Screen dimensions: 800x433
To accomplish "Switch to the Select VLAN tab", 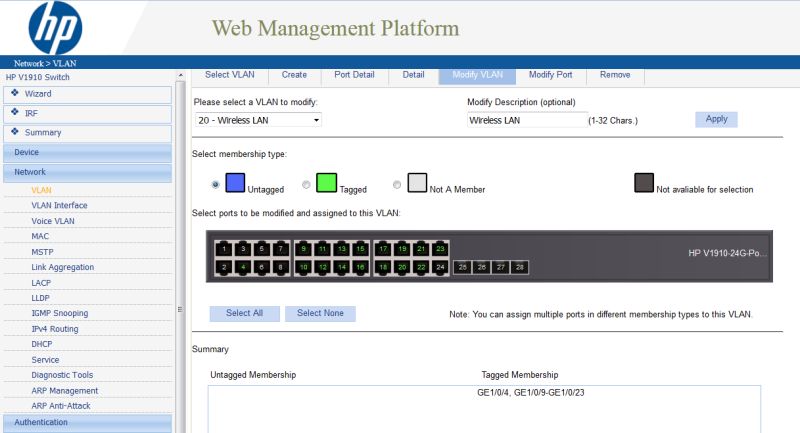I will 230,74.
